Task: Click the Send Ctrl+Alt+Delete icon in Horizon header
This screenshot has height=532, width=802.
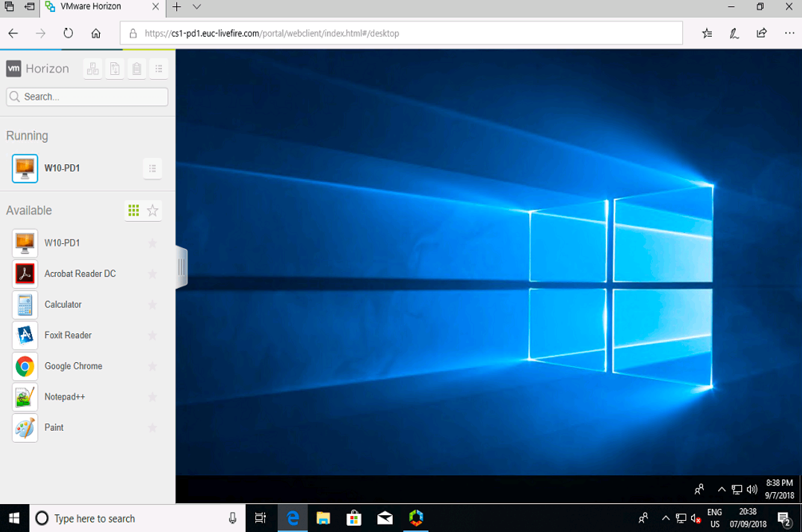Action: [93, 69]
